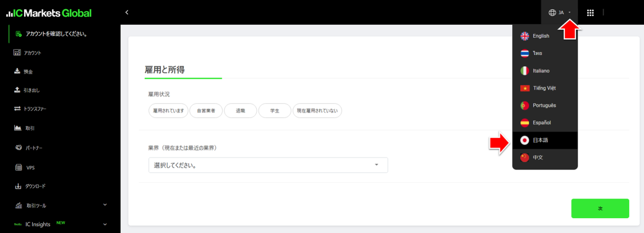Select the 退職 employment option
Viewport: 644px width, 233px height.
pos(240,111)
